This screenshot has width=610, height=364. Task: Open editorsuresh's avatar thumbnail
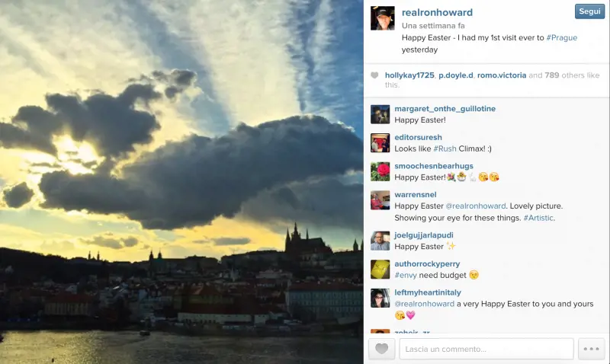(380, 143)
